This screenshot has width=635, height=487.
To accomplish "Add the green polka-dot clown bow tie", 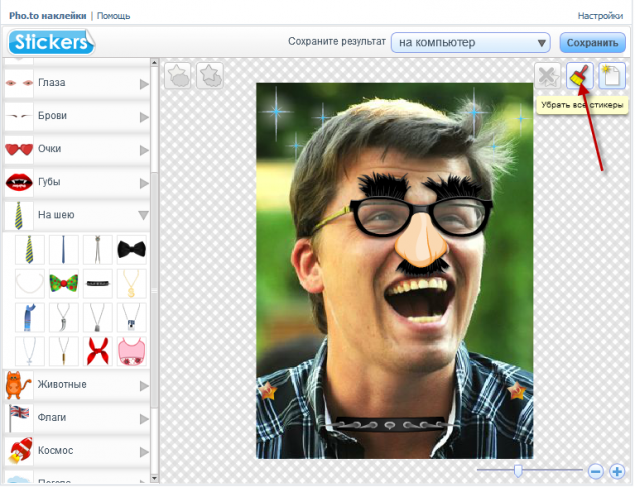I will pyautogui.click(x=63, y=283).
